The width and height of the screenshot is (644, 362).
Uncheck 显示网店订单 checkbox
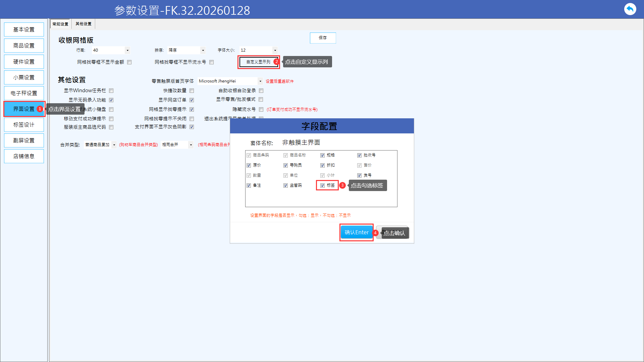pos(192,100)
